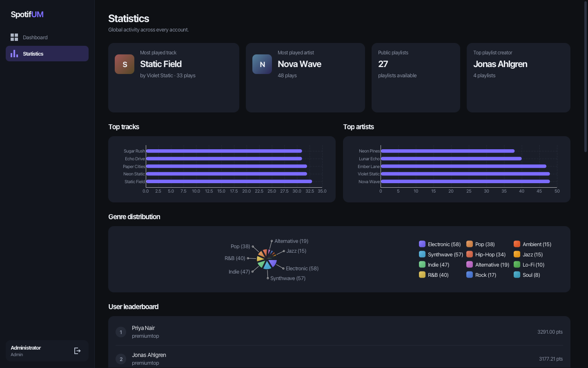Click the 'R&B (40)' pie chart label
This screenshot has height=368, width=588.
coord(235,258)
